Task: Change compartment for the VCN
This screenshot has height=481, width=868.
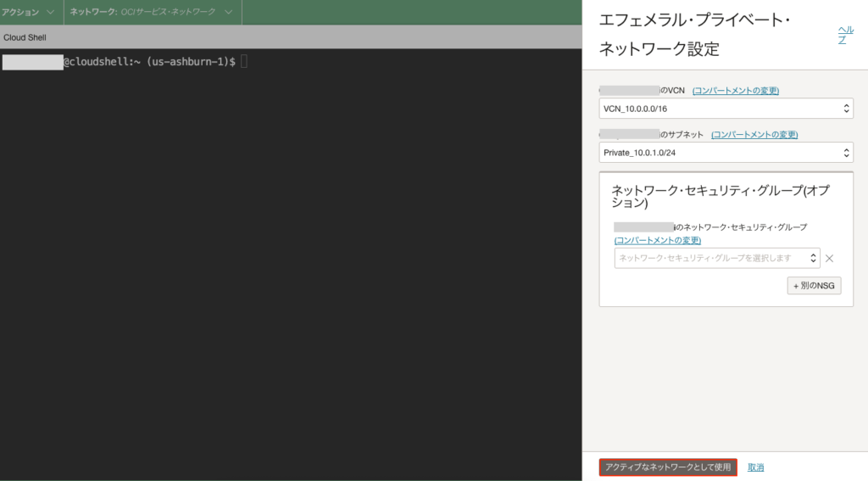Action: click(x=735, y=91)
